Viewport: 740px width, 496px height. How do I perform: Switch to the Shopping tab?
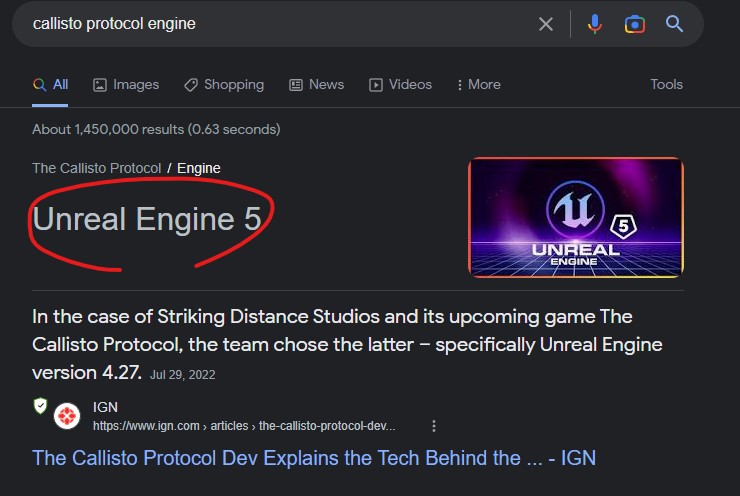(x=224, y=85)
